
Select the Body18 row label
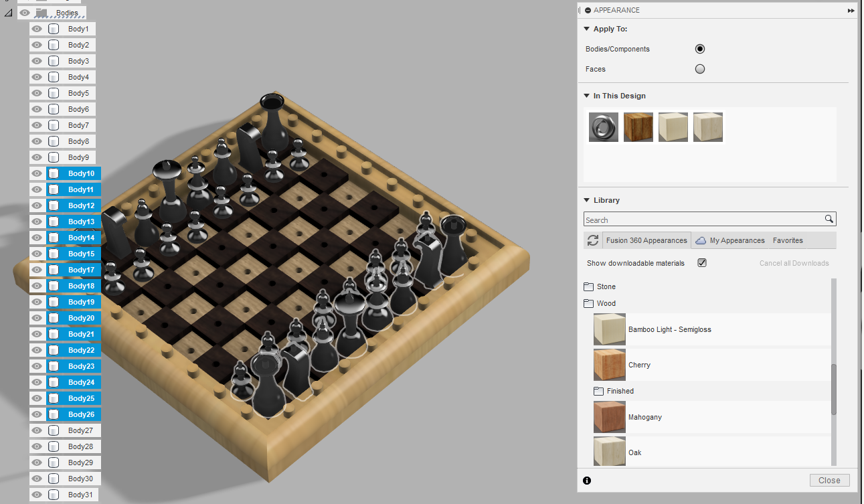pyautogui.click(x=81, y=286)
